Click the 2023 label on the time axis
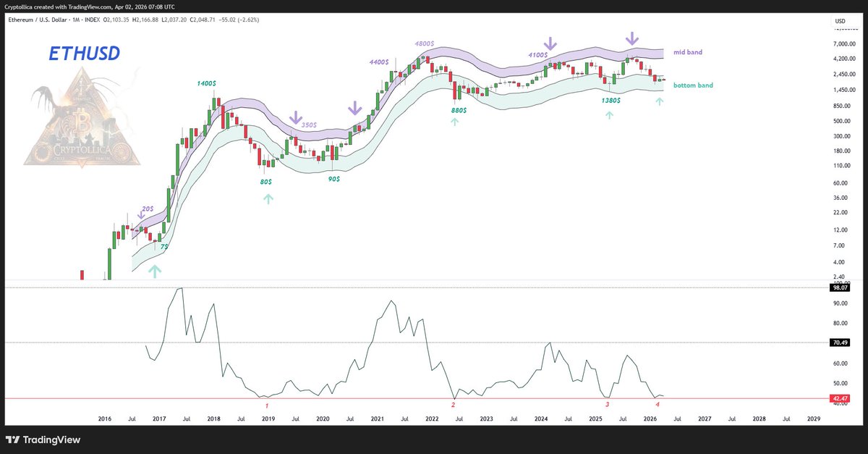868x454 pixels. (486, 419)
